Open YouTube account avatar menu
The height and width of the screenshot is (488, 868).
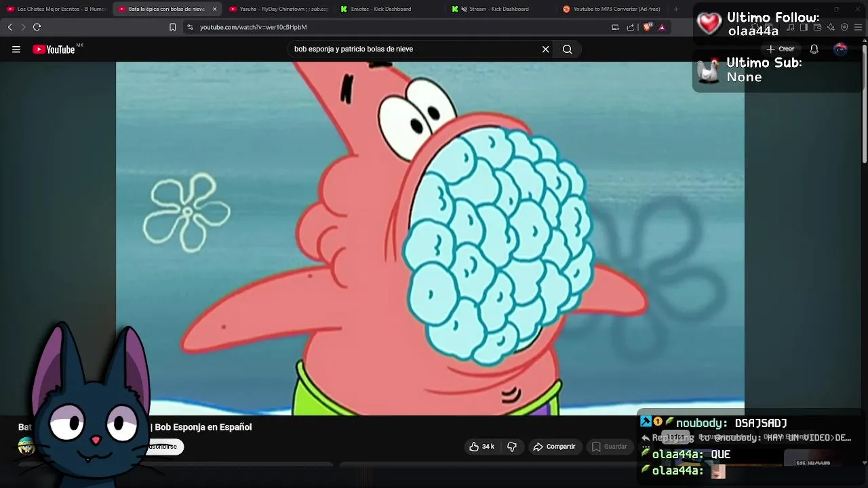[x=840, y=49]
